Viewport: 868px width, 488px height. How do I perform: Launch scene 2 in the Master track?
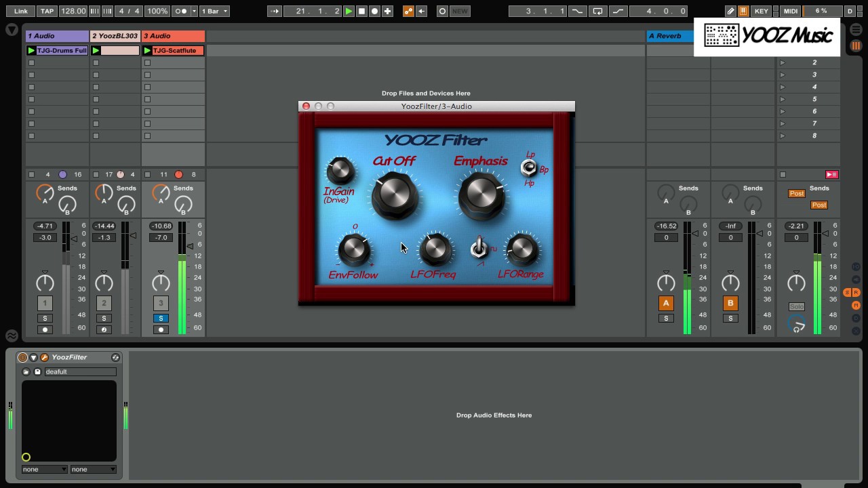783,62
